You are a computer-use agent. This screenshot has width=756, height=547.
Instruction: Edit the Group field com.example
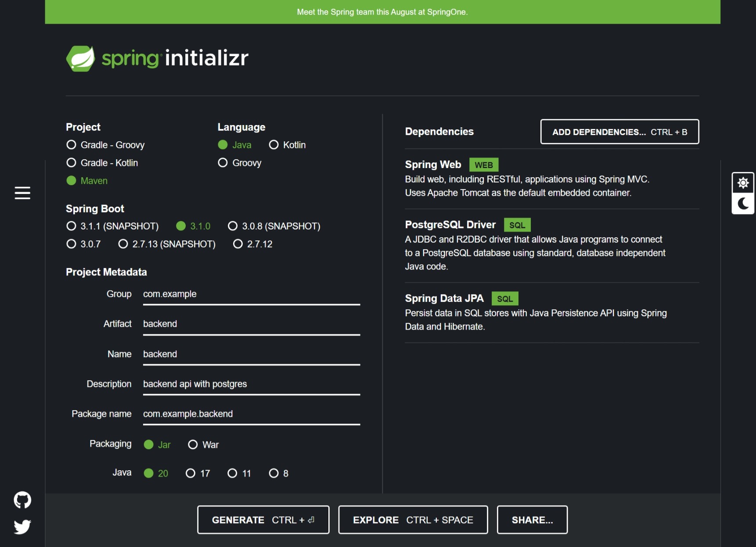tap(252, 294)
